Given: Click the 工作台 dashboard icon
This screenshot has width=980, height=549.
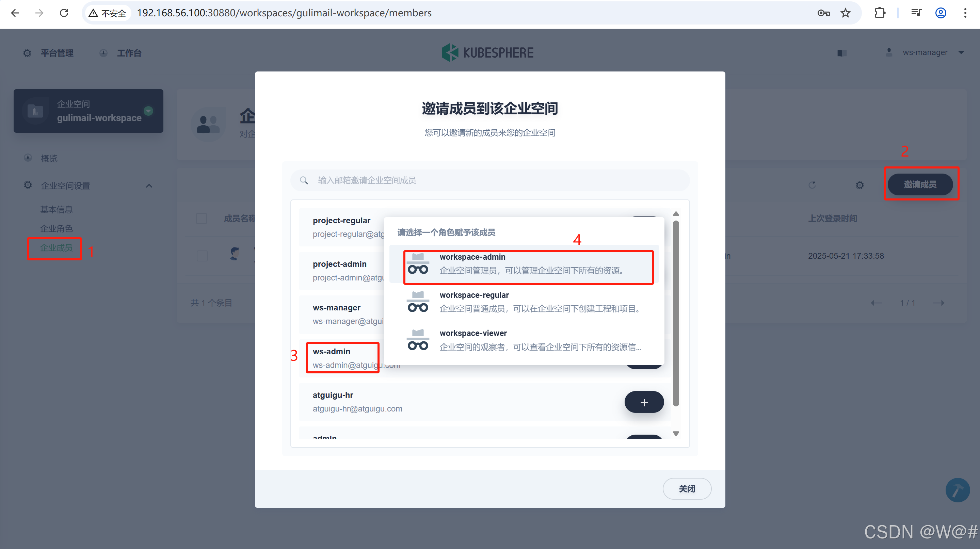Looking at the screenshot, I should 103,53.
